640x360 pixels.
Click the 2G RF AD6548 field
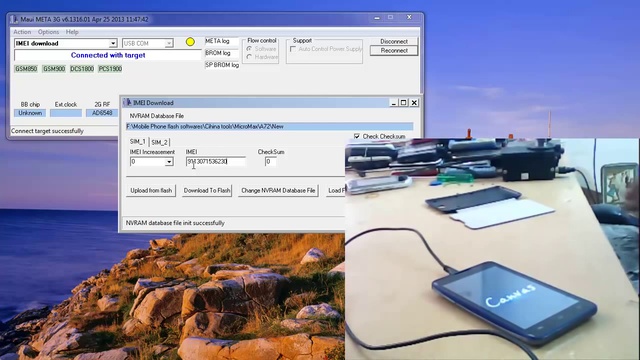coord(102,113)
